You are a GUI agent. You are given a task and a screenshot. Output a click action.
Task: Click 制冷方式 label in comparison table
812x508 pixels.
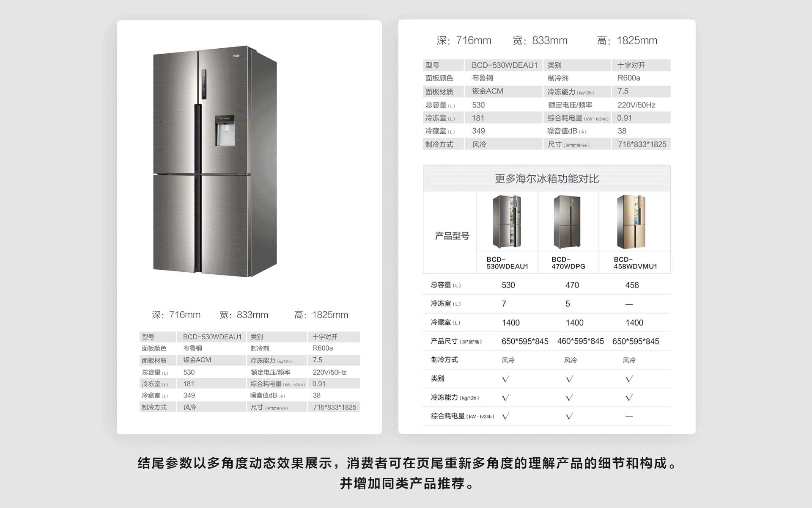click(x=444, y=359)
